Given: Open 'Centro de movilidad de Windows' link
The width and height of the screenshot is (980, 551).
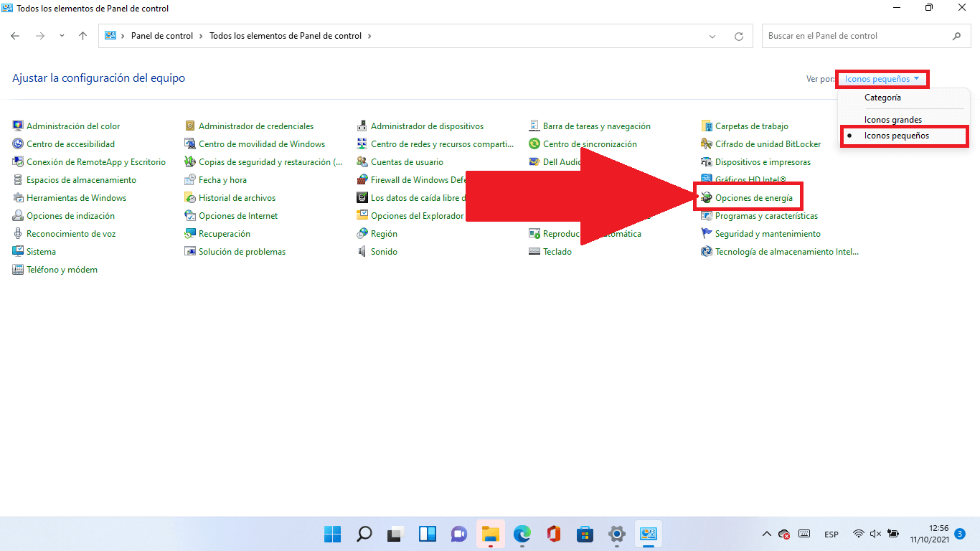Looking at the screenshot, I should 262,144.
